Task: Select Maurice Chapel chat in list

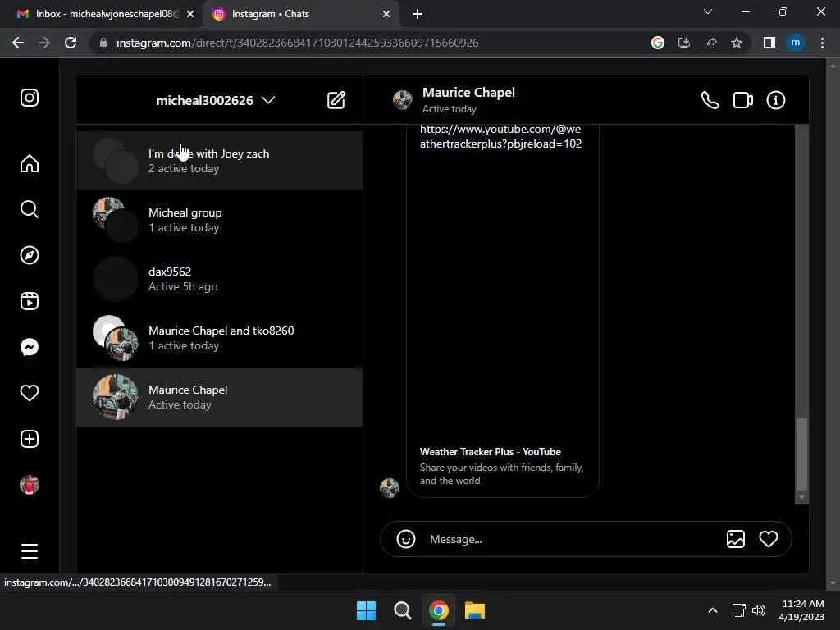Action: (220, 397)
